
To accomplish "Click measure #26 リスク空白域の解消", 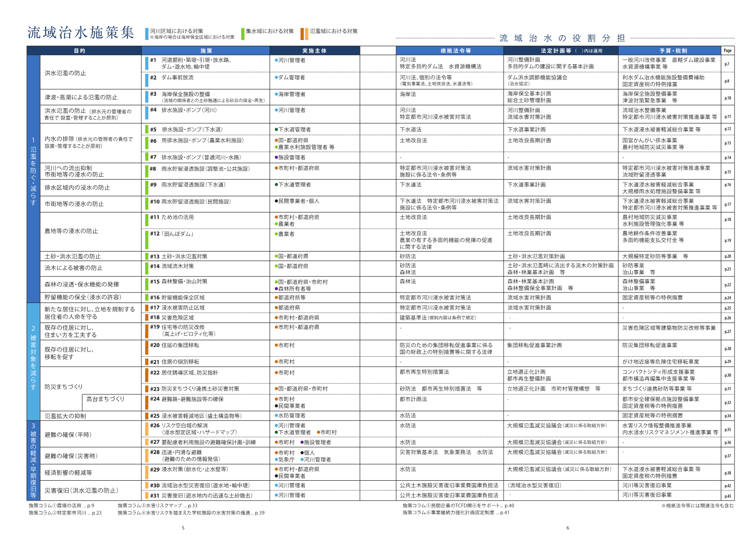I will tap(193, 429).
